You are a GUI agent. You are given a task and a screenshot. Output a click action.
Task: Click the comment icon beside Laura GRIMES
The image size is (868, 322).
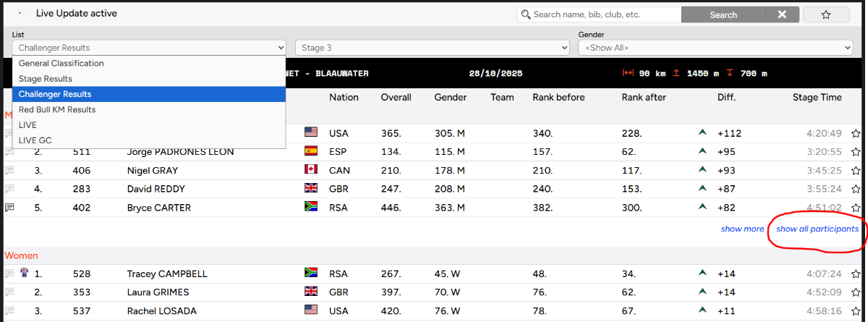10,292
